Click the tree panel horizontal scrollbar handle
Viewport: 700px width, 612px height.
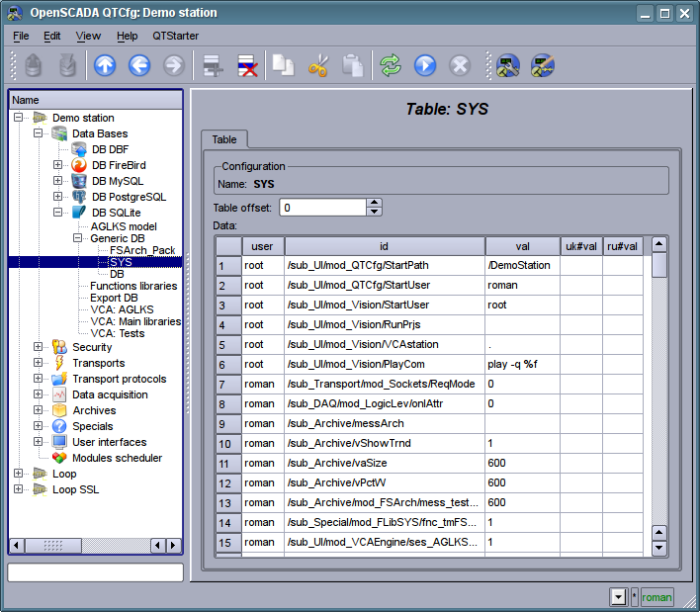coord(53,545)
